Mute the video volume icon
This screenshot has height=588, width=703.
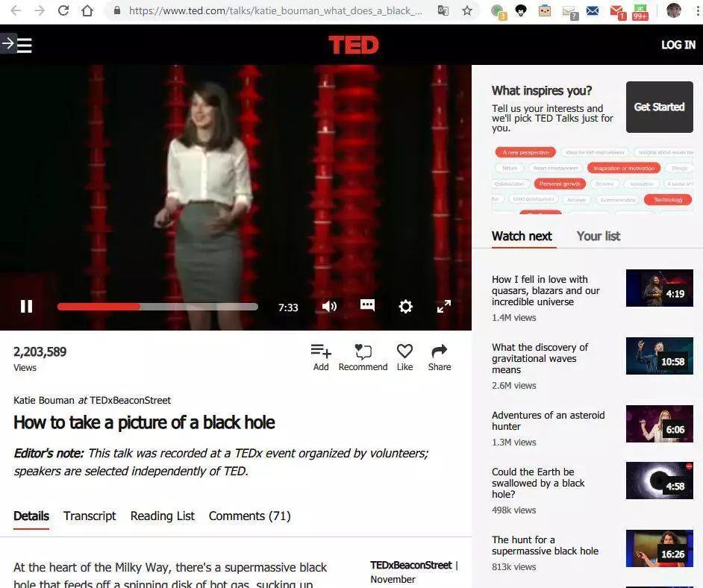point(330,307)
